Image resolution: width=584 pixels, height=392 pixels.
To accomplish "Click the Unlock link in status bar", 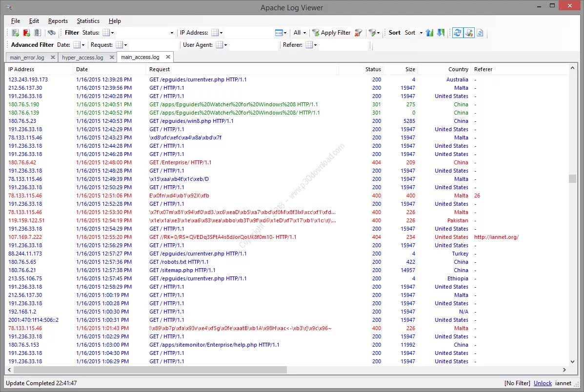I will [543, 383].
